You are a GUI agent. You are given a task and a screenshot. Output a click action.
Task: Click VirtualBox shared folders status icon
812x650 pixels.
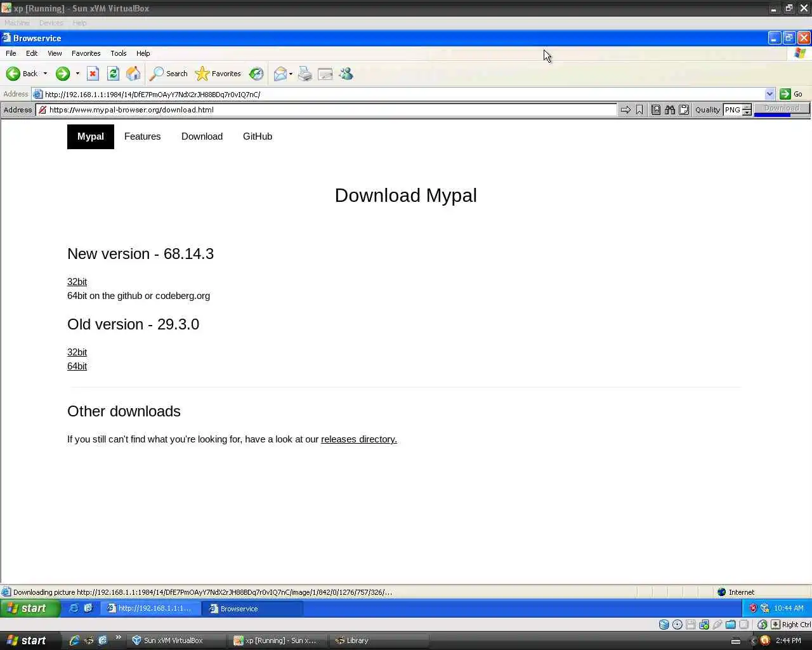[x=731, y=625]
